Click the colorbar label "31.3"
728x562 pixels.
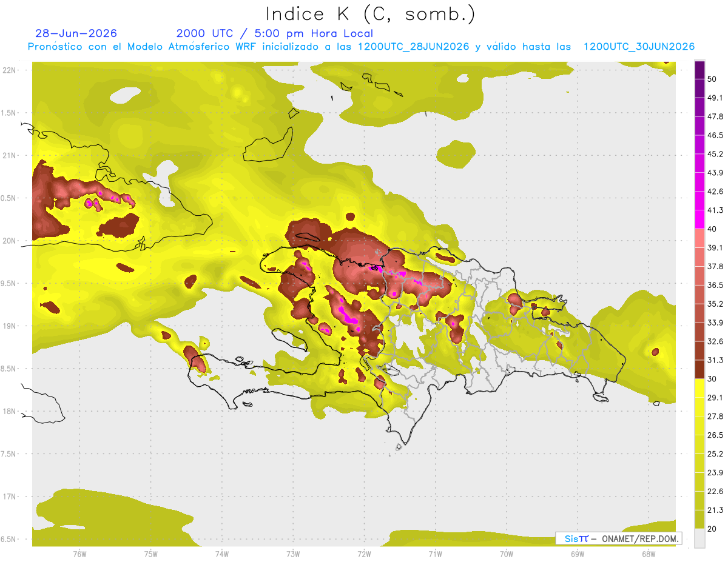pos(715,360)
